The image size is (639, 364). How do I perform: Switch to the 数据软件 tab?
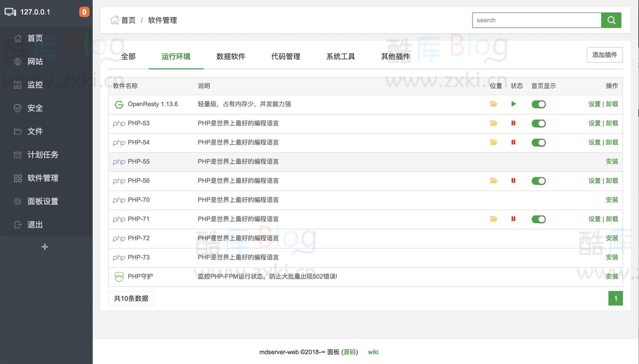[x=231, y=57]
